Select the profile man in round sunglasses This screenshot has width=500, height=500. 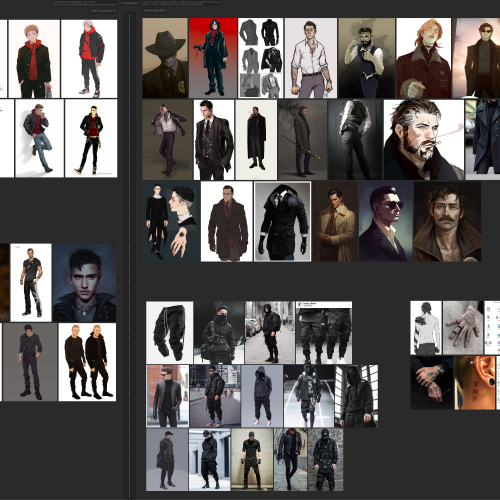coord(386,221)
